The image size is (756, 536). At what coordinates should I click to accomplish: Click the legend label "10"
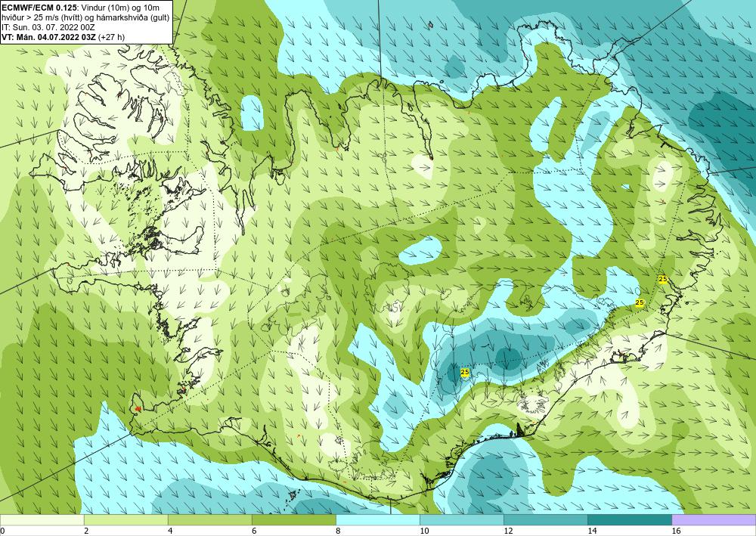423,531
